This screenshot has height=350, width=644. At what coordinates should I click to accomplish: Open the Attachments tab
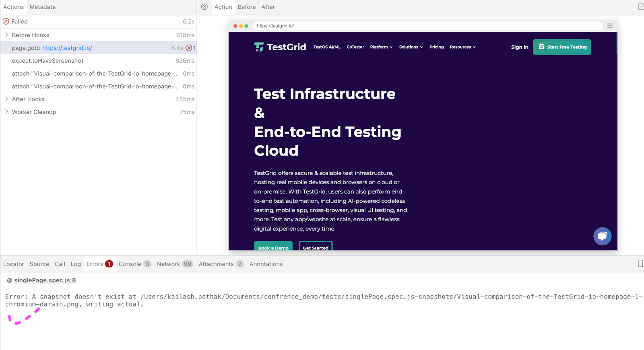click(221, 264)
